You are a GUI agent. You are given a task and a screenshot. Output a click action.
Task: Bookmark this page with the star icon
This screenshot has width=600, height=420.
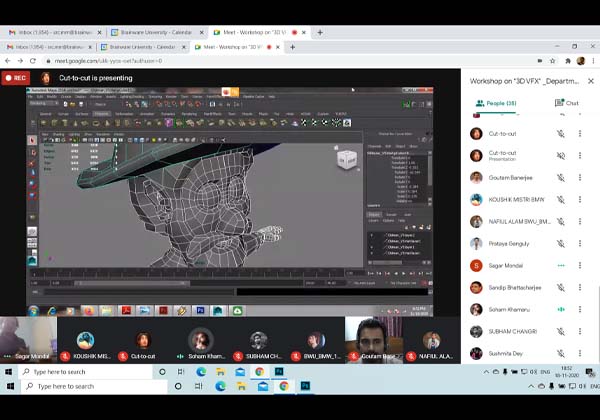pyautogui.click(x=552, y=61)
